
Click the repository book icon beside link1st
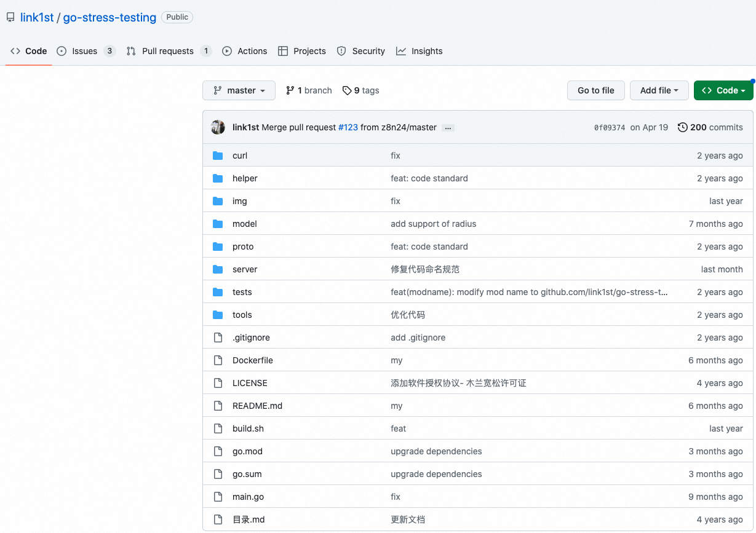tap(10, 17)
